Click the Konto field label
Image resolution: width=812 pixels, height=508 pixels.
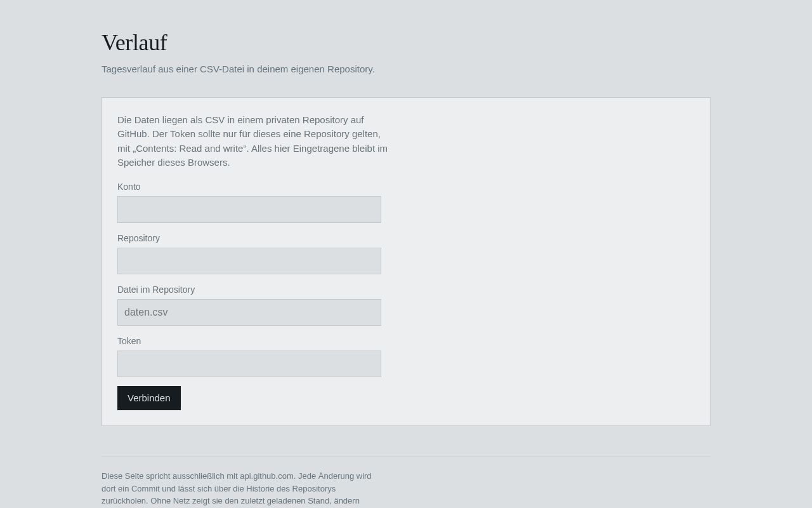129,187
